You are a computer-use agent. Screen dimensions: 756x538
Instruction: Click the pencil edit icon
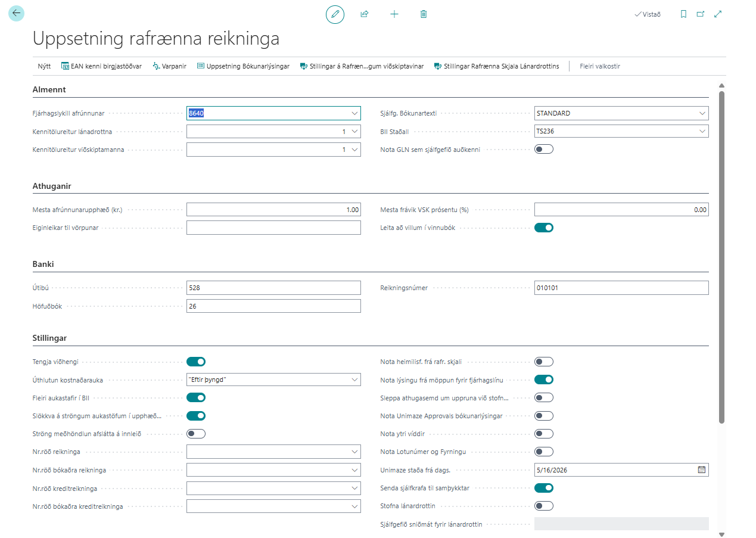(x=335, y=14)
